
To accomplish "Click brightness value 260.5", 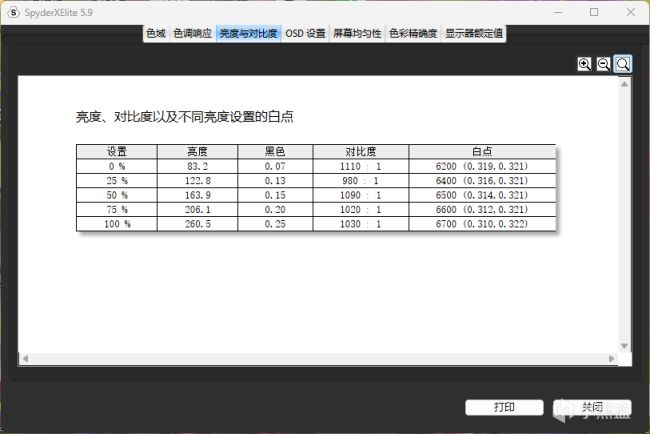I will 197,224.
